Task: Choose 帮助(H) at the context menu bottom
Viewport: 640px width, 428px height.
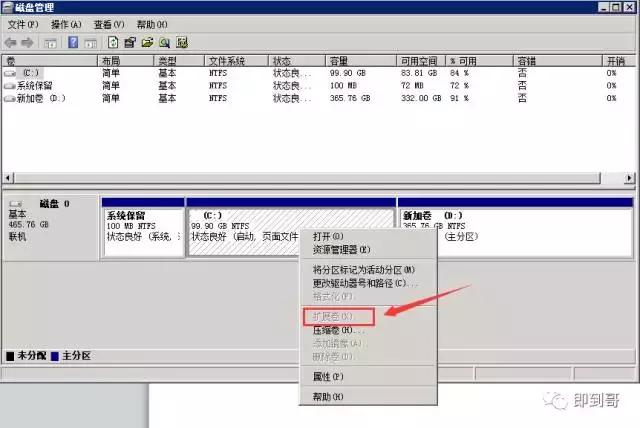Action: pos(368,397)
